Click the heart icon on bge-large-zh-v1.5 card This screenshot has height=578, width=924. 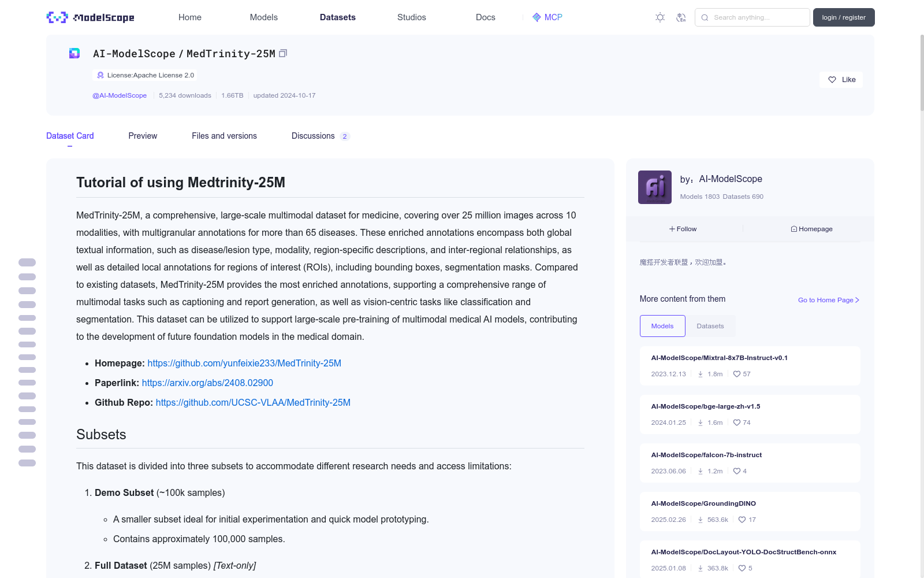click(x=737, y=423)
